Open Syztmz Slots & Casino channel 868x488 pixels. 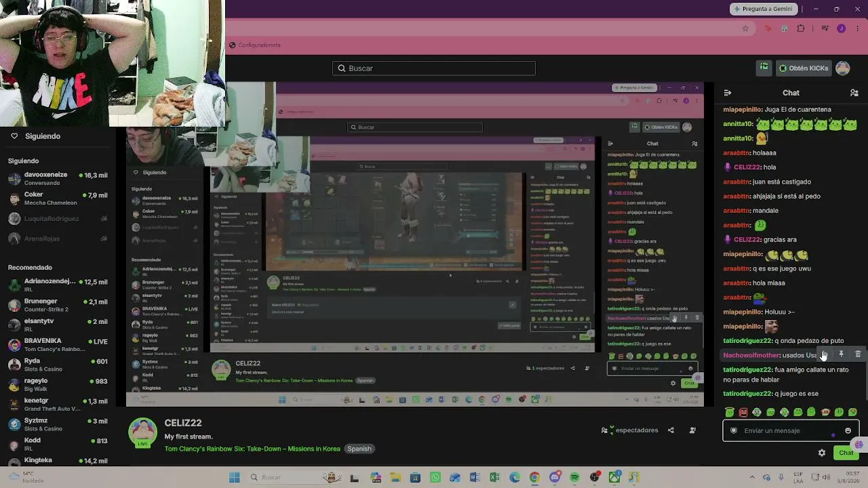[58, 424]
